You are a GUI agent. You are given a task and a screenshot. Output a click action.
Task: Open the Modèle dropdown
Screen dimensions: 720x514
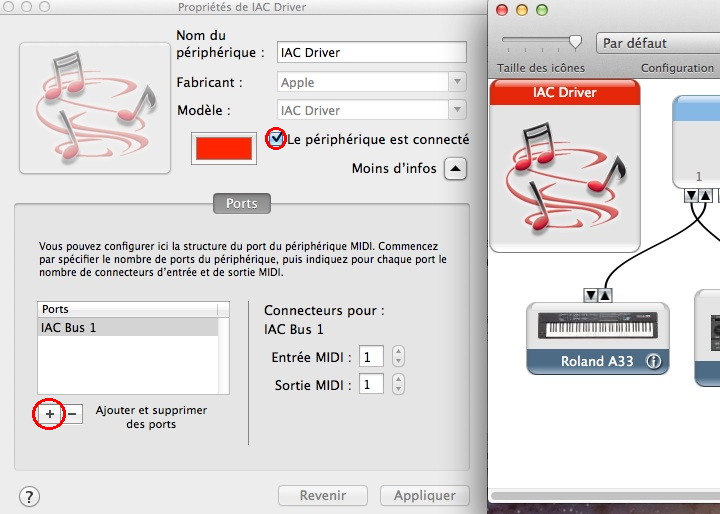coord(457,110)
